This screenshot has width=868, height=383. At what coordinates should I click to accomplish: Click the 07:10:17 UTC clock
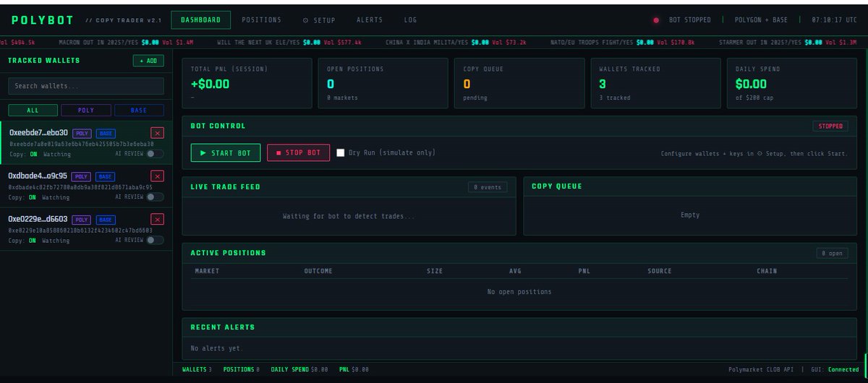click(x=835, y=20)
